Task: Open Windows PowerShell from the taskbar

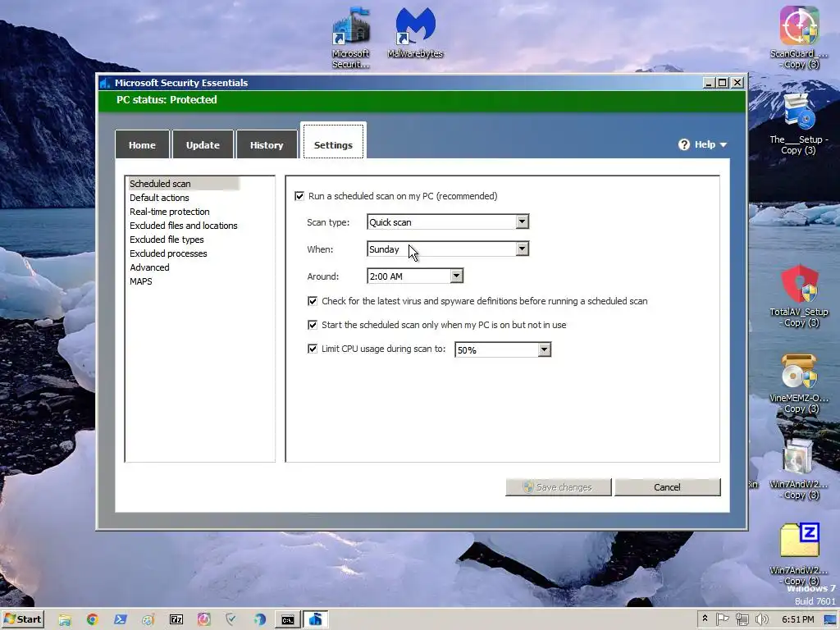Action: 121,620
